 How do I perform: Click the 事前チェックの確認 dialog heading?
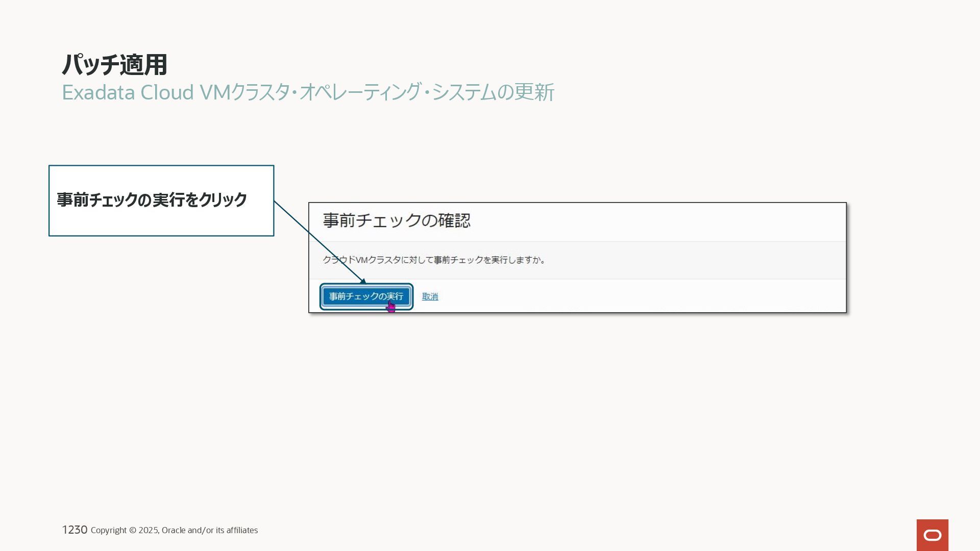point(397,220)
